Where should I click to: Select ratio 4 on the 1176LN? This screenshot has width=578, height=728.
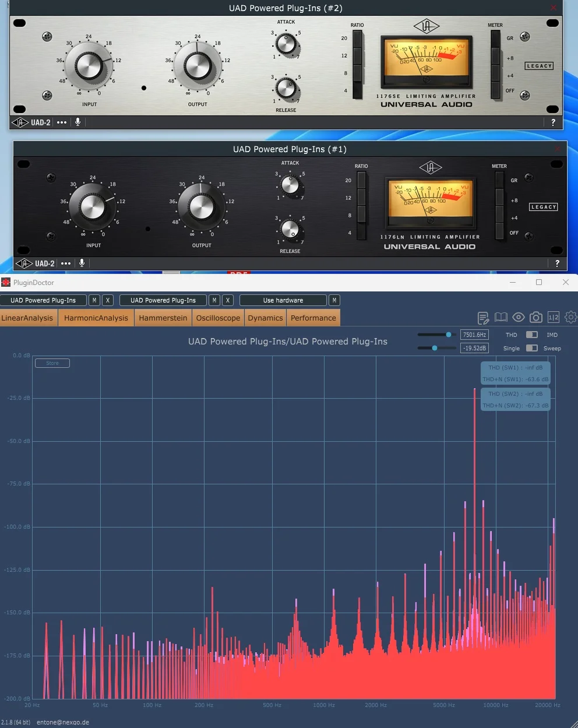coord(361,232)
